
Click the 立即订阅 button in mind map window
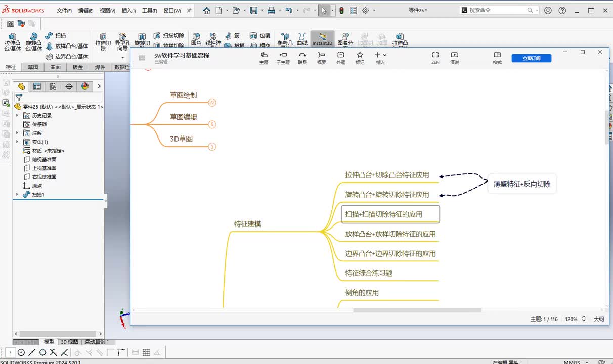(531, 58)
